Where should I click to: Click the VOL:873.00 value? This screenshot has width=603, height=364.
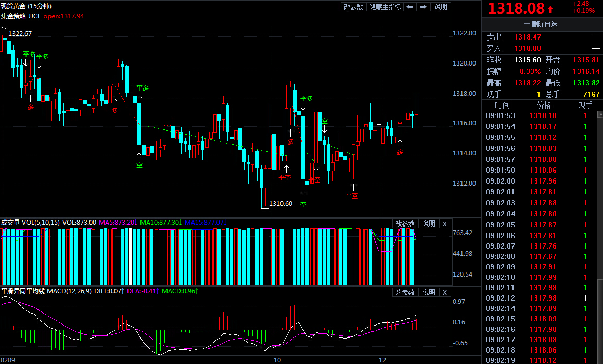click(x=79, y=223)
